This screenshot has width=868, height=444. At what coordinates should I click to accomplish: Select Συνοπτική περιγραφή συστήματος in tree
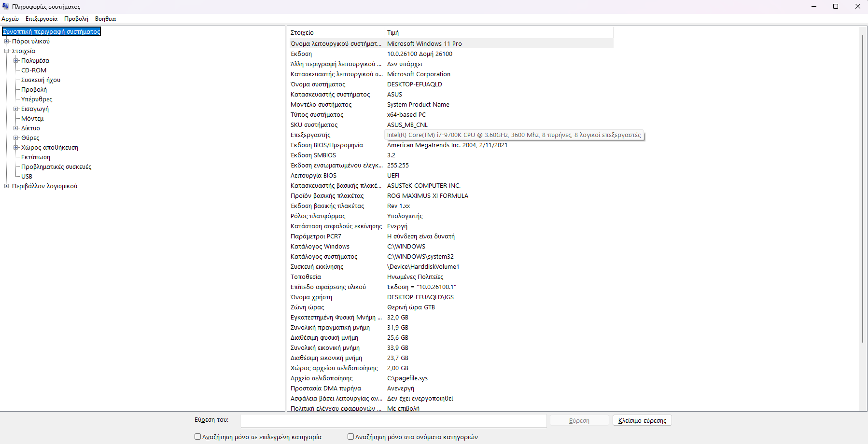(x=52, y=32)
